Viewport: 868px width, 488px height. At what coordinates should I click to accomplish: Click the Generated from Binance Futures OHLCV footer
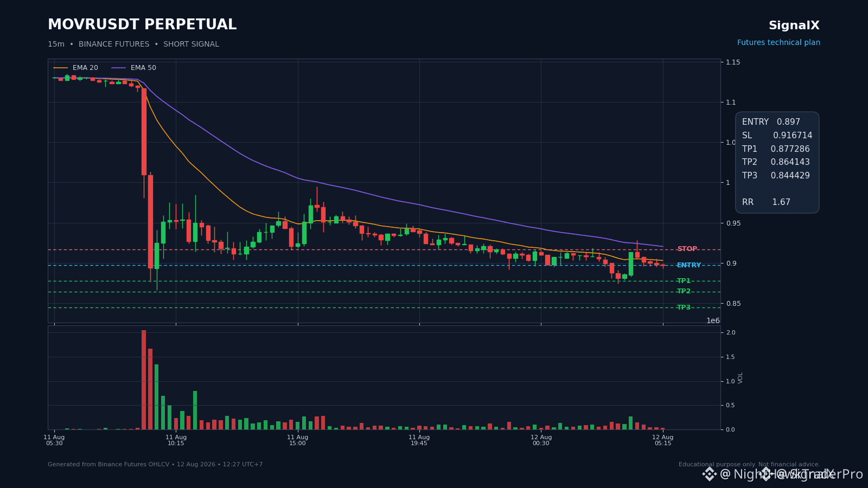coord(155,465)
